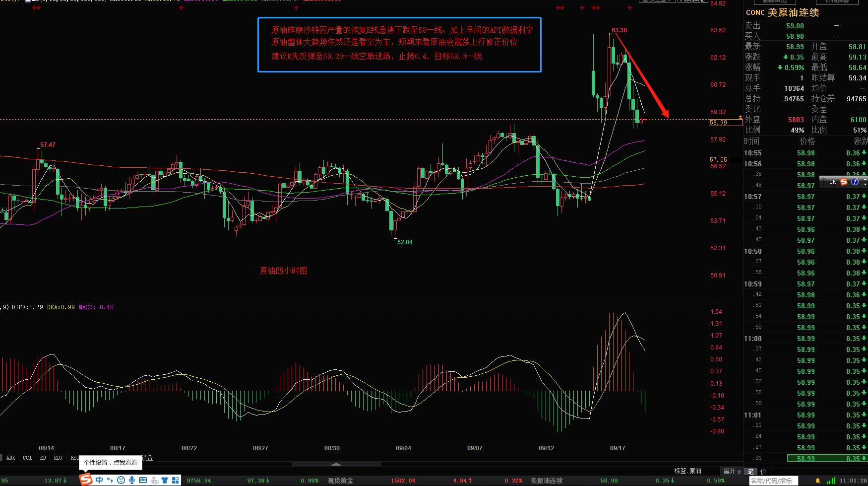Open the blue help question mark icon
Screen dimensions: 868x486
pos(855,182)
